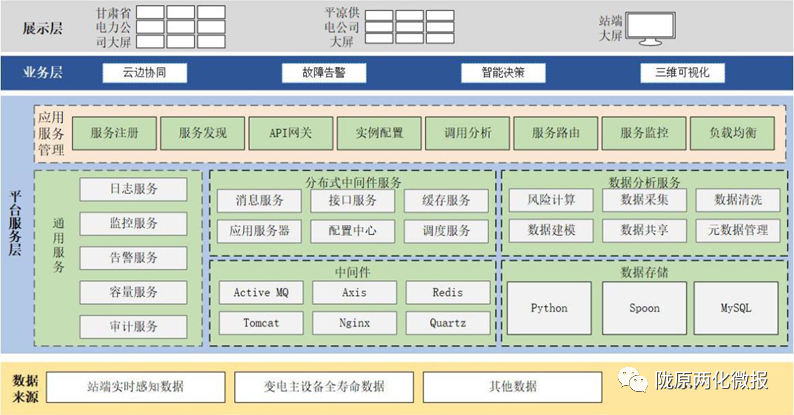This screenshot has width=794, height=415.
Task: Click the 调用分析 block
Action: (x=467, y=133)
